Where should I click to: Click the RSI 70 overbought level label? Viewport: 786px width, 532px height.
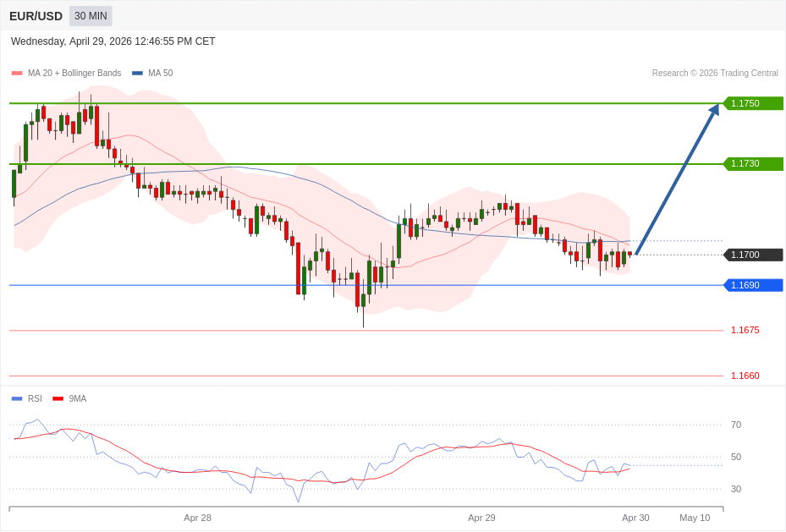[735, 425]
